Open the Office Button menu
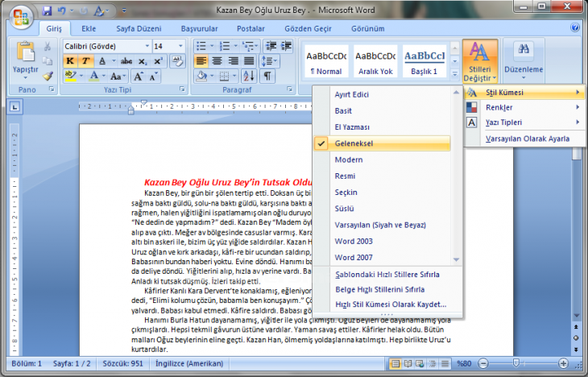Image resolution: width=588 pixels, height=377 pixels. pyautogui.click(x=21, y=17)
